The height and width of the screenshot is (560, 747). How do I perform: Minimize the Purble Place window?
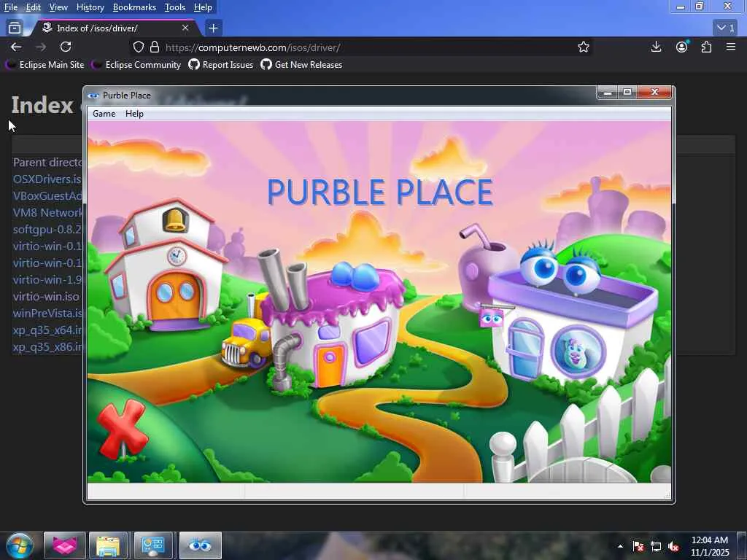pos(608,93)
